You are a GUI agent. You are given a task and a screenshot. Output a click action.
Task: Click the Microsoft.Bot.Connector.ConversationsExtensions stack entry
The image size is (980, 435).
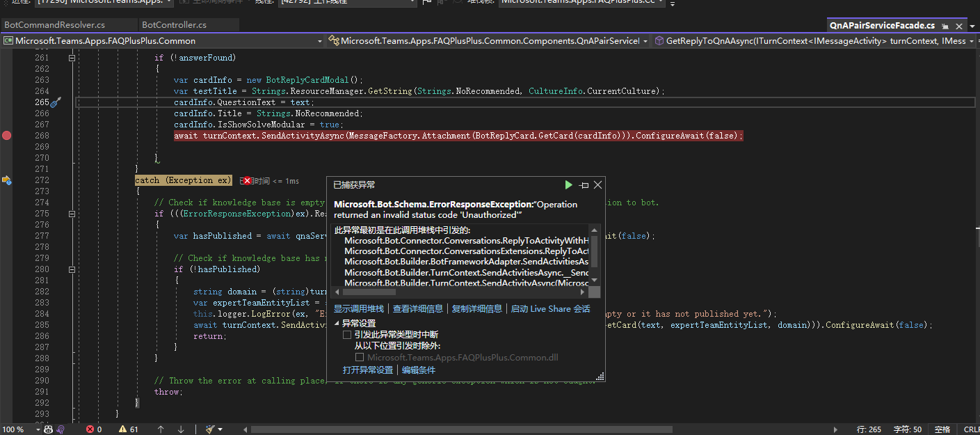pyautogui.click(x=466, y=251)
